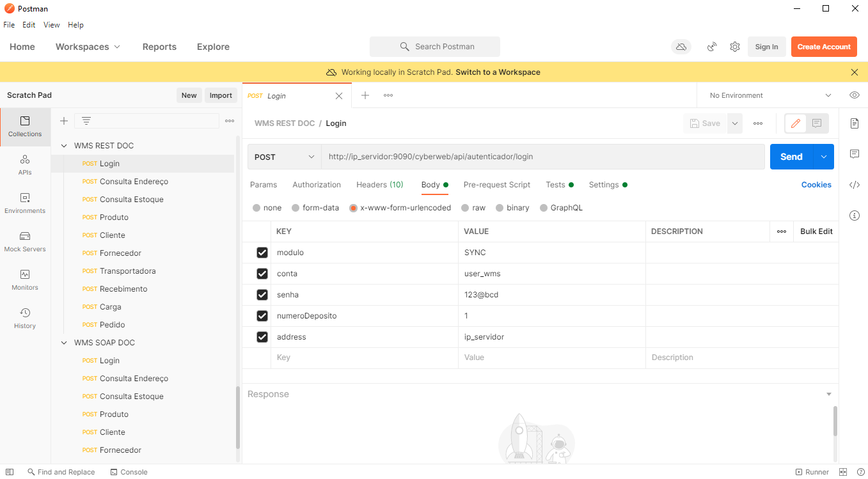Open the History sidebar panel
The image size is (868, 479).
(x=25, y=318)
